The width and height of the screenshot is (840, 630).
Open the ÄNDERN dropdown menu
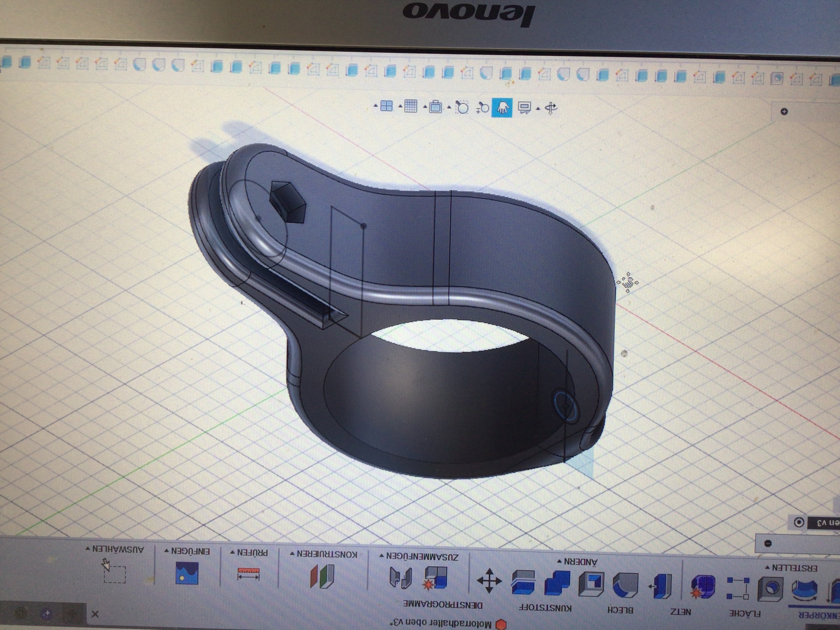point(577,561)
